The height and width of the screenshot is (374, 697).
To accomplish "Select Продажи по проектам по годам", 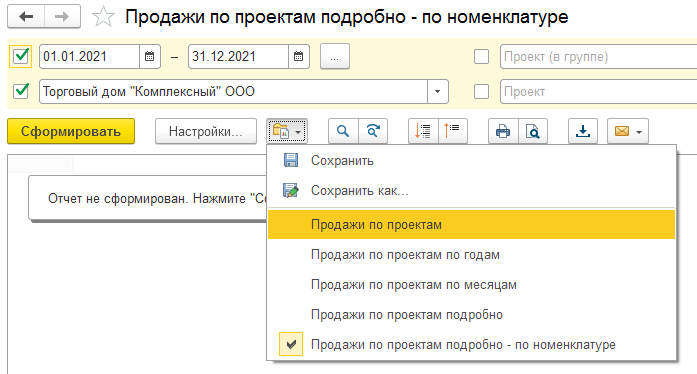I will point(471,255).
